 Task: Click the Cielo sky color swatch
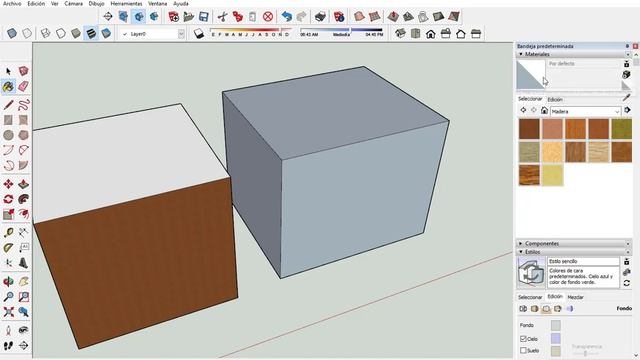click(556, 338)
